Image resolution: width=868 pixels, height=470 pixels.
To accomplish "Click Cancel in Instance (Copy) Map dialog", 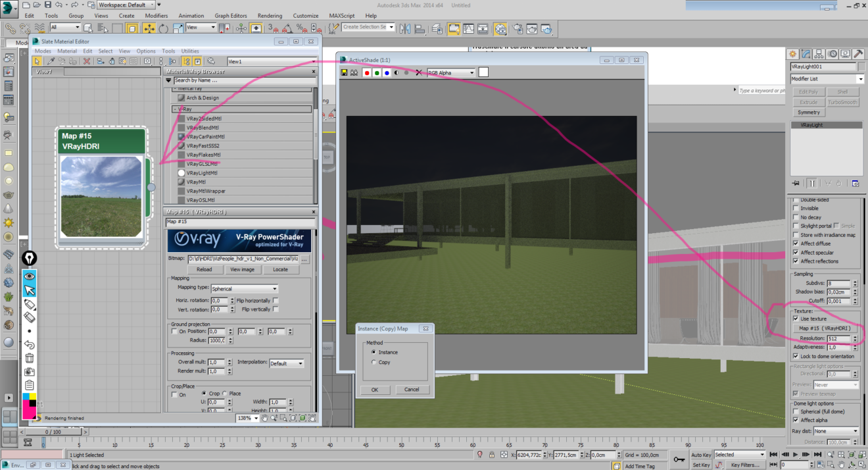I will point(412,390).
